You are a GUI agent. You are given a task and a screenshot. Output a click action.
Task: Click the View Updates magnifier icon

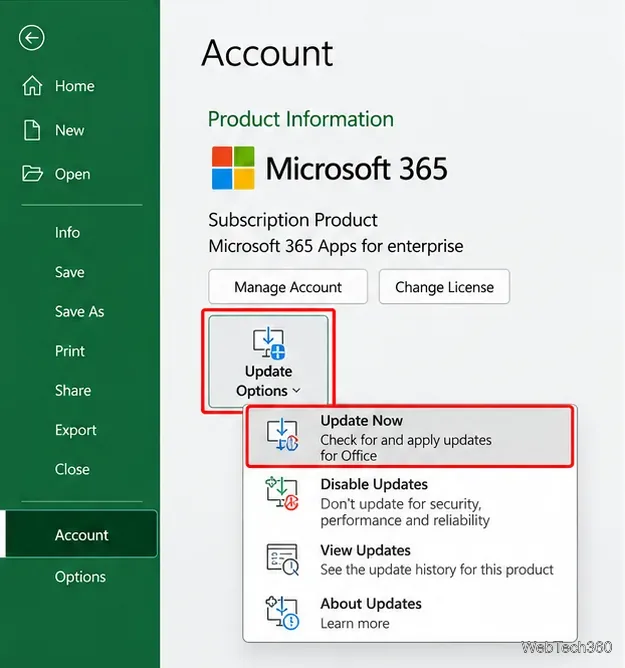(x=282, y=559)
